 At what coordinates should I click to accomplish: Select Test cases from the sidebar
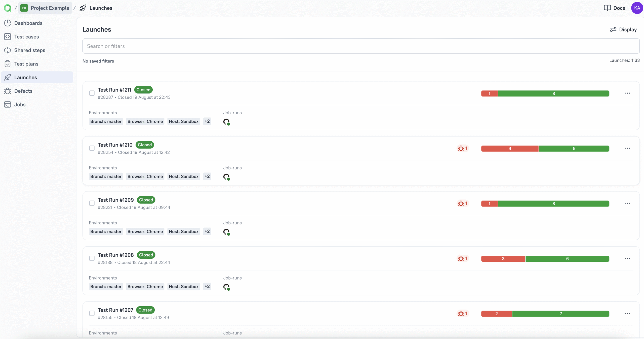click(x=27, y=37)
